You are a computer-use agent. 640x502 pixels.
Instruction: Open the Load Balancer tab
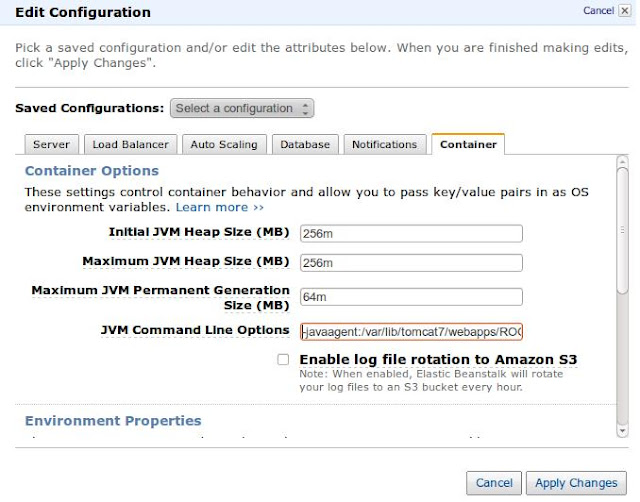pos(131,145)
